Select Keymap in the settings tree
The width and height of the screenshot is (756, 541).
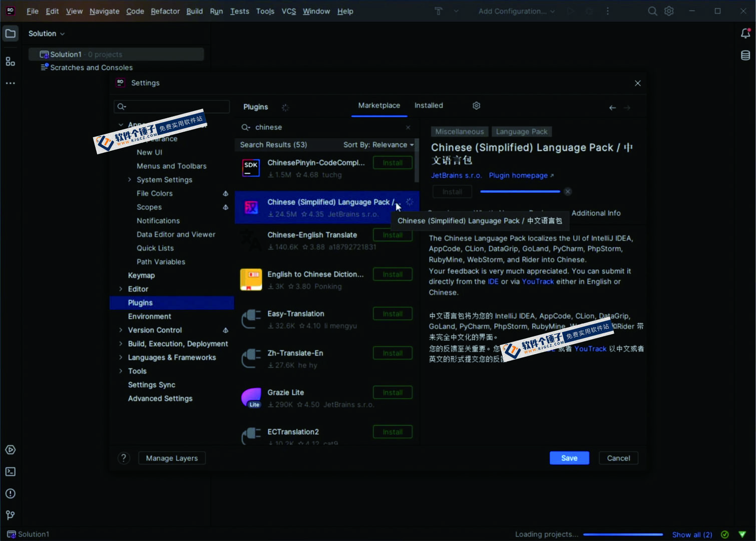(x=141, y=276)
